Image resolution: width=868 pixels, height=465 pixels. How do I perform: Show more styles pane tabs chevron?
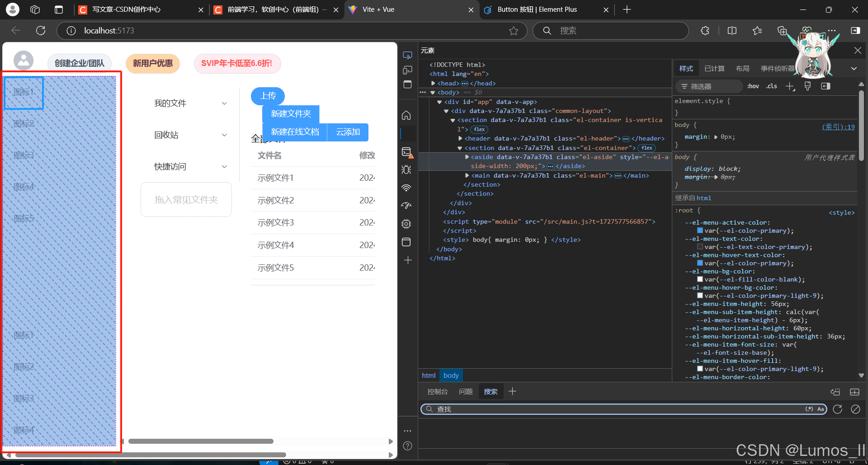coord(854,69)
